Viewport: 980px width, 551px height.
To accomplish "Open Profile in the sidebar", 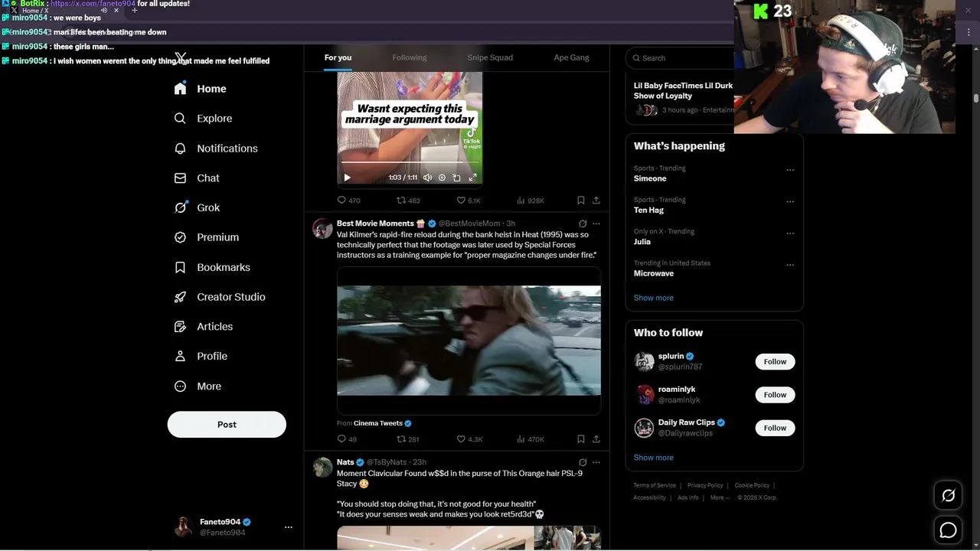I will pyautogui.click(x=201, y=356).
